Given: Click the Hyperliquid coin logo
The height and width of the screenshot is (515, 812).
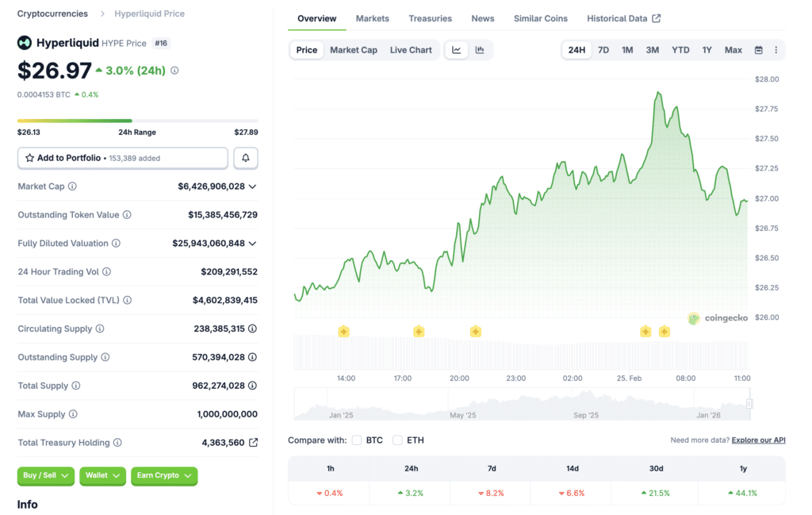Looking at the screenshot, I should tap(25, 43).
